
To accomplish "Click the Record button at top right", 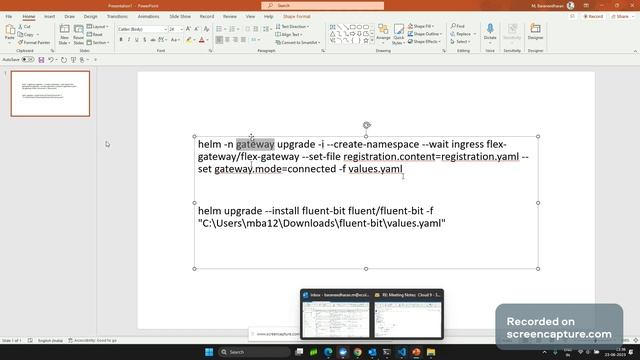I will coord(593,16).
